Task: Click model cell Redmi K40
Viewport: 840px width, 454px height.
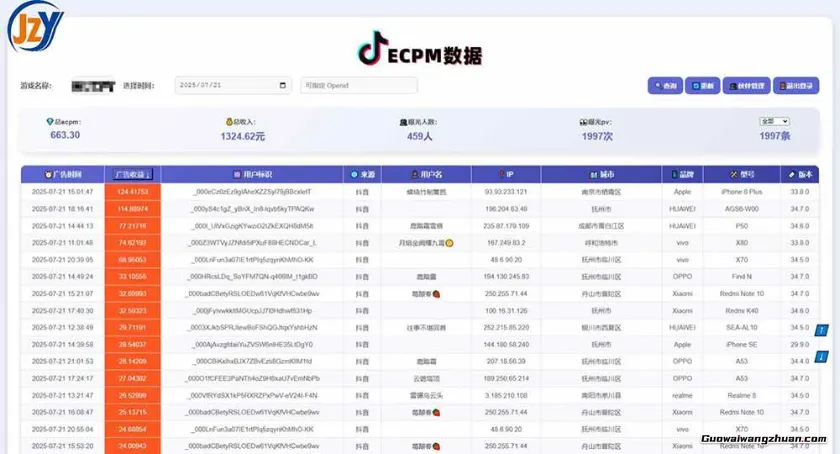Action: click(741, 311)
